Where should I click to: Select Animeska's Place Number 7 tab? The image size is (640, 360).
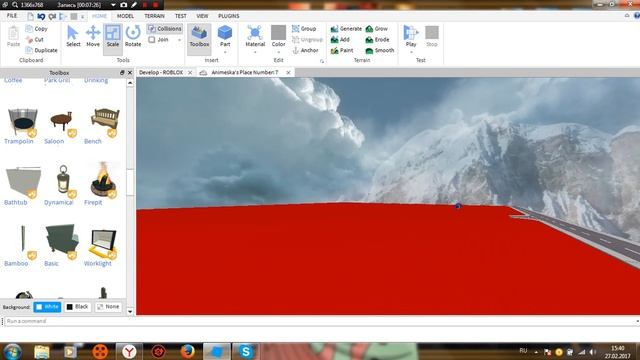point(245,72)
